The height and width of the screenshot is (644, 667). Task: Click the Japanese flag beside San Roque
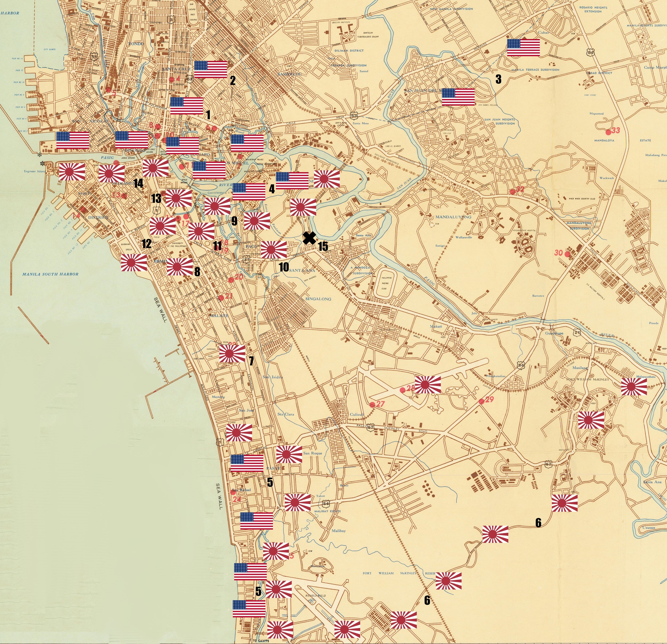(x=289, y=454)
